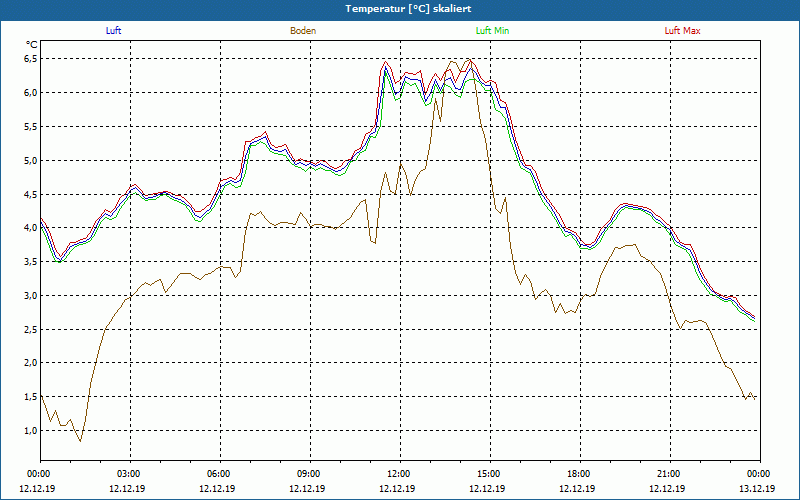Click the 3,5 y-axis value
The image size is (800, 500).
(31, 262)
